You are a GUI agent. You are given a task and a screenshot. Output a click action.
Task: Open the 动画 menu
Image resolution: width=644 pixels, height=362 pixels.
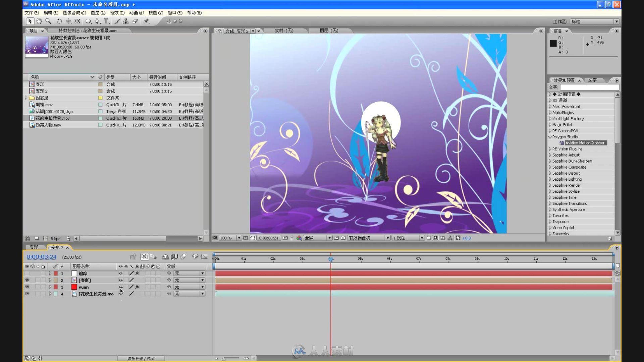[136, 13]
